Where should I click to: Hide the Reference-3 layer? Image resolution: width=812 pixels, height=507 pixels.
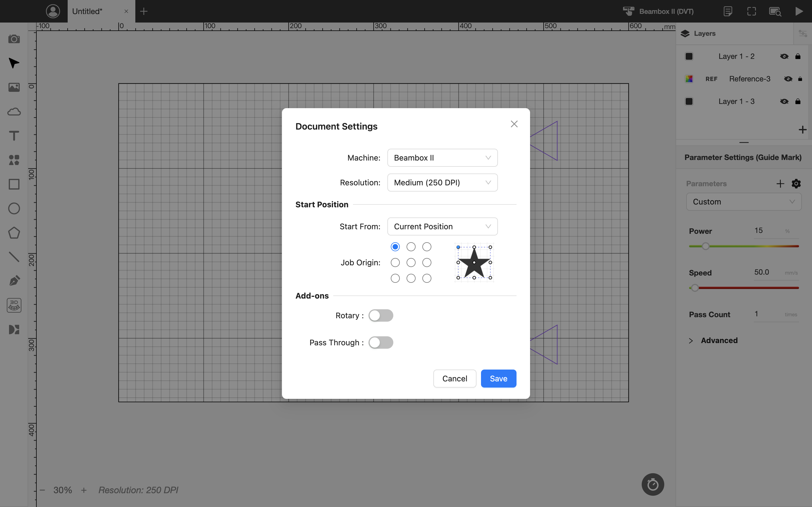pyautogui.click(x=788, y=79)
